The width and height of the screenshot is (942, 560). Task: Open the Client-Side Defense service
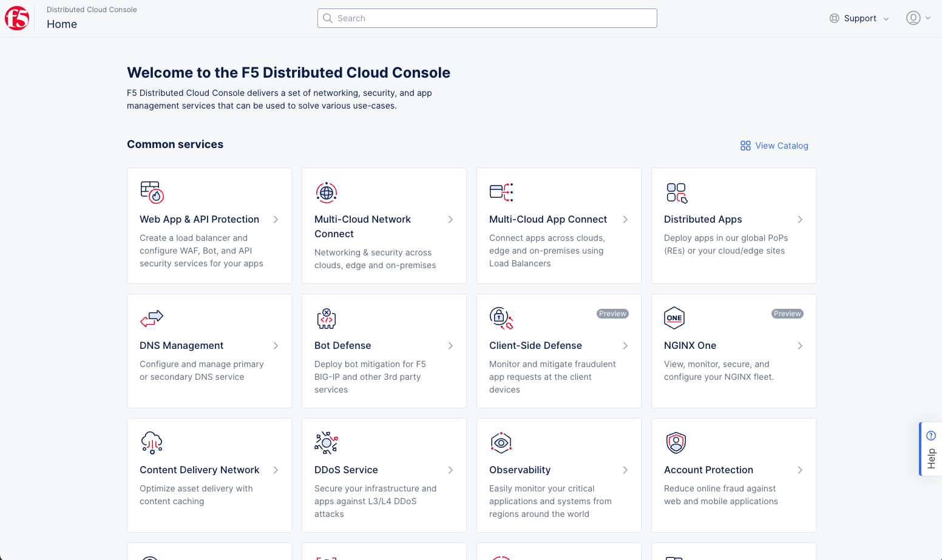pos(535,345)
